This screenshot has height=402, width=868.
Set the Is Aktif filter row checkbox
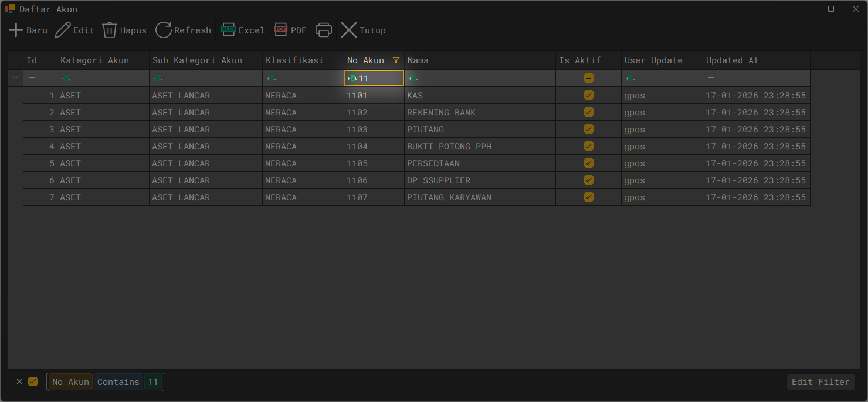coord(589,78)
